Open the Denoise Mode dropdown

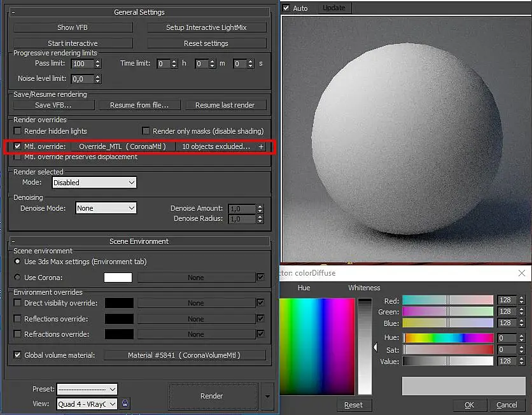click(106, 208)
